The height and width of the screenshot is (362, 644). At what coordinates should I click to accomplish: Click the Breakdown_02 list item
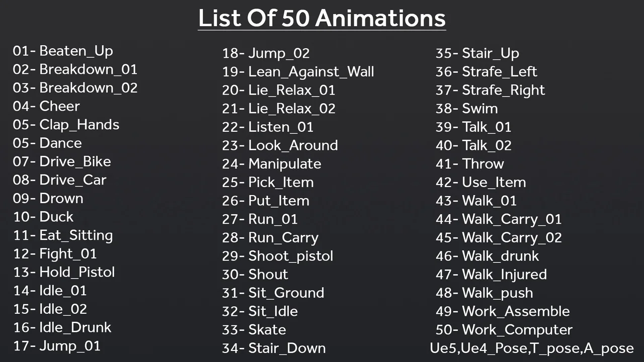pos(75,87)
